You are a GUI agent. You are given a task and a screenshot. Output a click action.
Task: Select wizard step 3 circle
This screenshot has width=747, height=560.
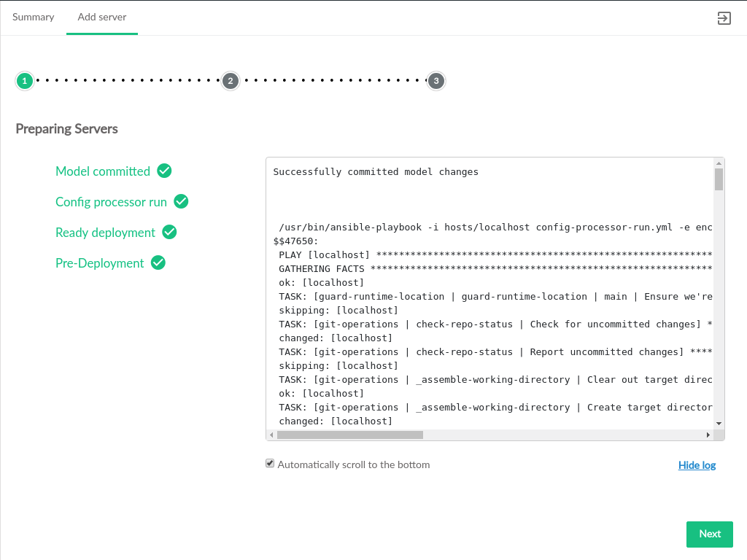pos(436,81)
